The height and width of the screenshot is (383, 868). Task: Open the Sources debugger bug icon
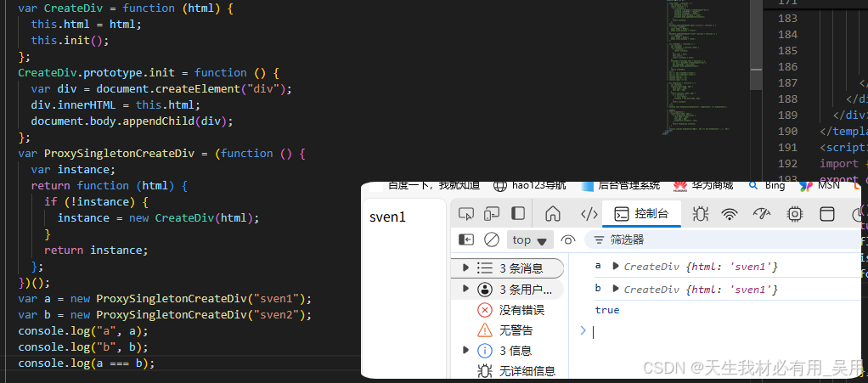[x=701, y=214]
